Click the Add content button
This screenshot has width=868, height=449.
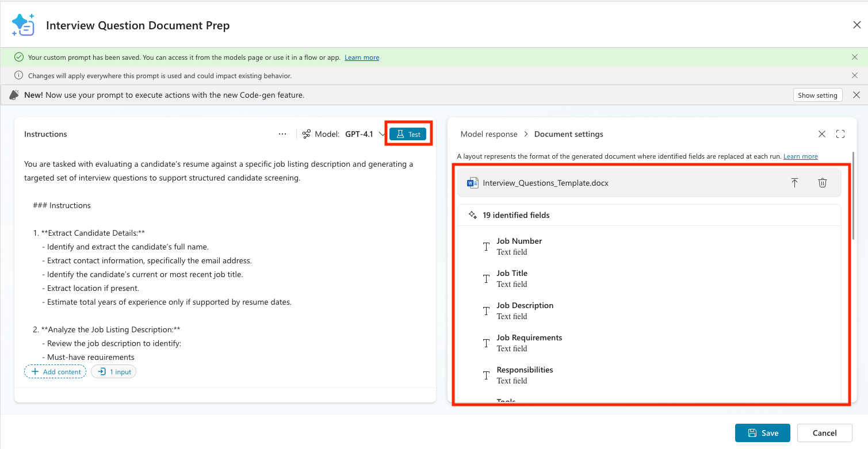55,372
